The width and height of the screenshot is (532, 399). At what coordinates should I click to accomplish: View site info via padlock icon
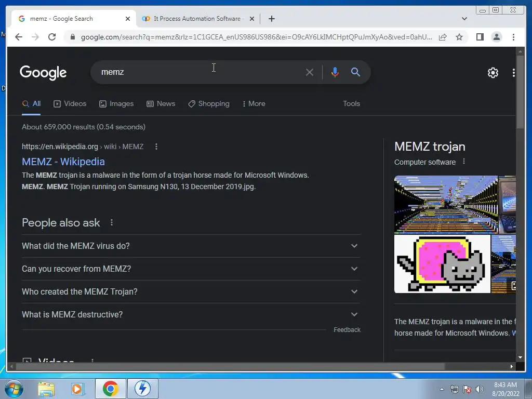[72, 37]
